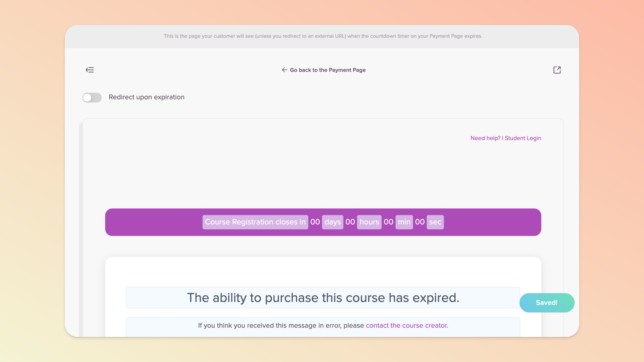Image resolution: width=644 pixels, height=362 pixels.
Task: Edit the received message in error paragraph
Action: pyautogui.click(x=275, y=325)
